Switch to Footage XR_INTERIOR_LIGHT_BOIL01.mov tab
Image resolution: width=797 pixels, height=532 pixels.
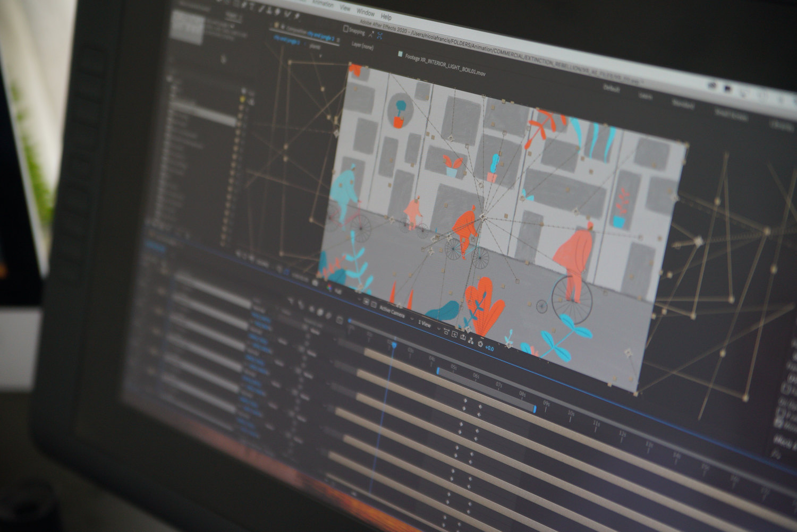tap(445, 65)
